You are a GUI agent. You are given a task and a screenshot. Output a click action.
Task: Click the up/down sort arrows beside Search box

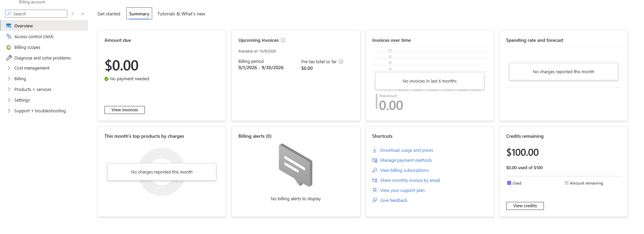click(x=73, y=14)
